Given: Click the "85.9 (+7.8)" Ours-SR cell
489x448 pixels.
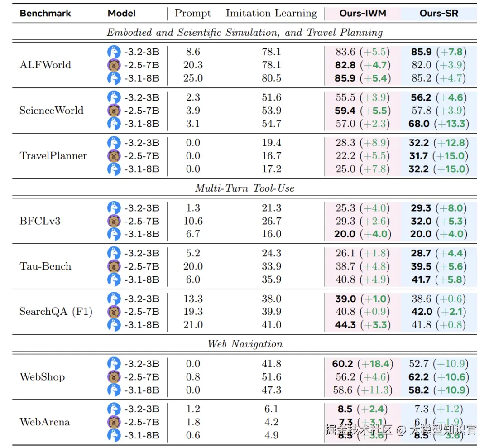Looking at the screenshot, I should [x=439, y=52].
